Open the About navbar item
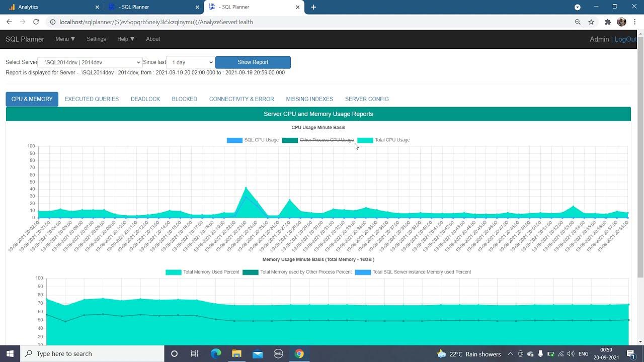 click(x=153, y=39)
